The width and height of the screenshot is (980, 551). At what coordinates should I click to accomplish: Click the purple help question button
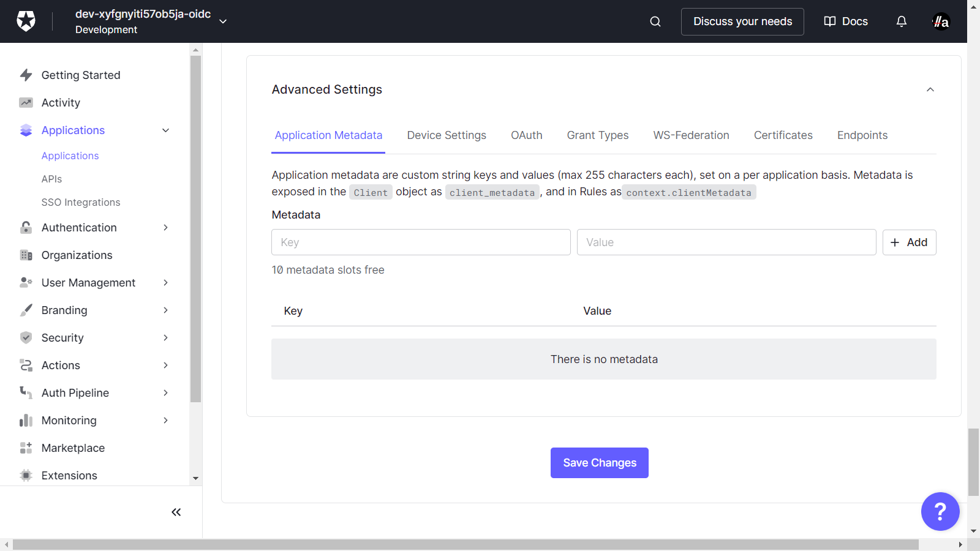[940, 511]
